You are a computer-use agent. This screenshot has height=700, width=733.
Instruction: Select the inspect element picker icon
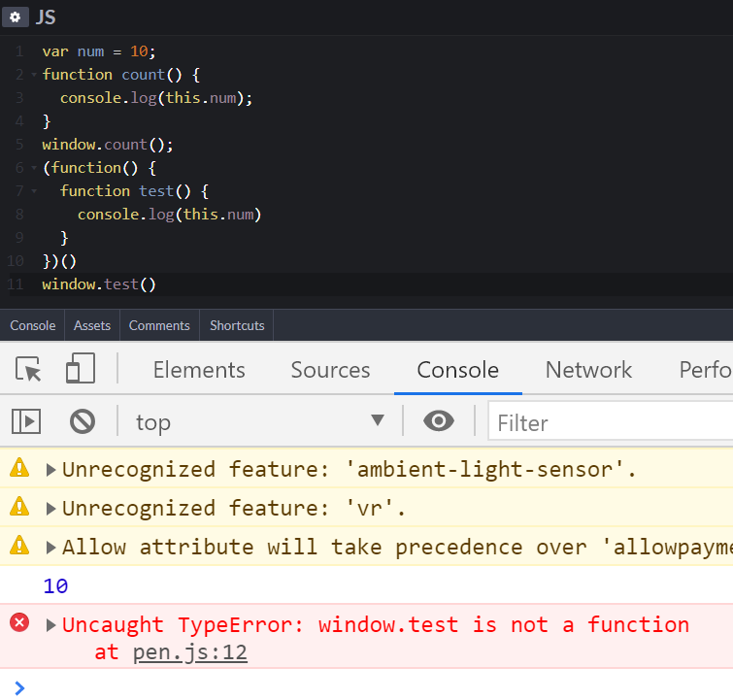[28, 369]
